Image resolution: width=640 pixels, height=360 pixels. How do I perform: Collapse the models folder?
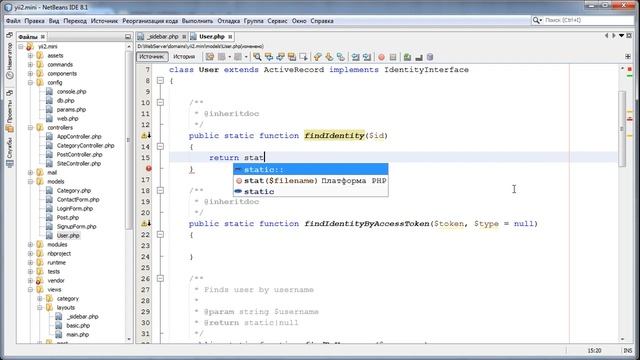tap(31, 182)
